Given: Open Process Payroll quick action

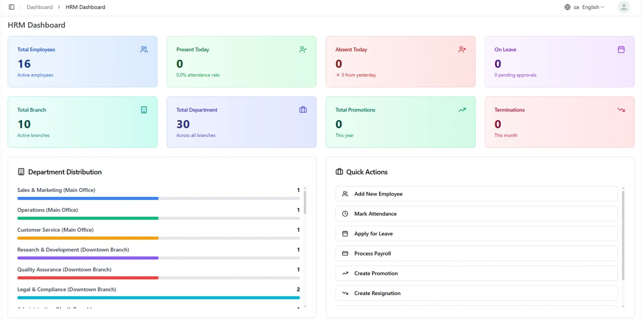Looking at the screenshot, I should (x=477, y=253).
